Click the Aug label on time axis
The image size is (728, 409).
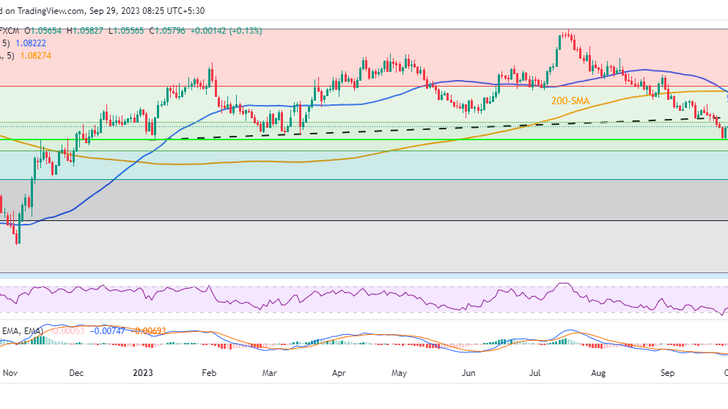598,373
